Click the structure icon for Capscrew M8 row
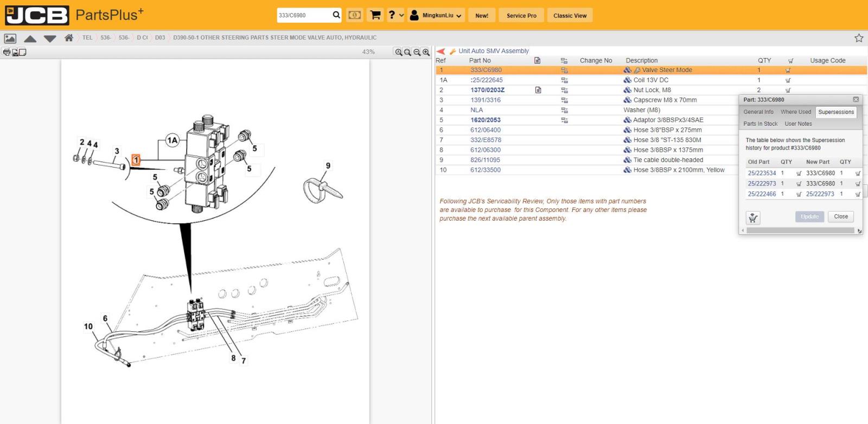The image size is (868, 424). pyautogui.click(x=564, y=100)
